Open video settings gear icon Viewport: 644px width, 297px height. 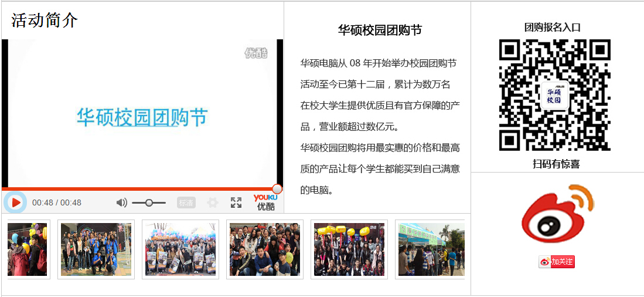pyautogui.click(x=212, y=203)
